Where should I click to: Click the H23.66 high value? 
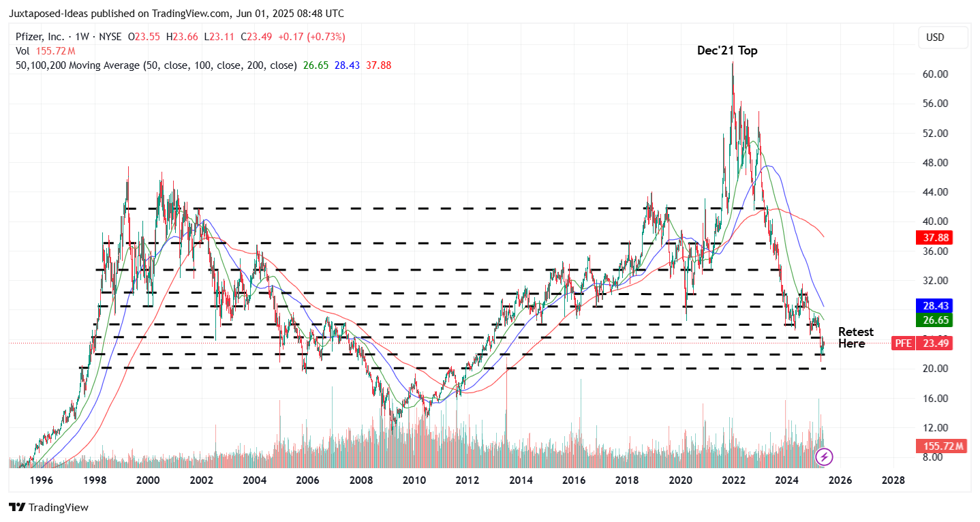pos(183,37)
